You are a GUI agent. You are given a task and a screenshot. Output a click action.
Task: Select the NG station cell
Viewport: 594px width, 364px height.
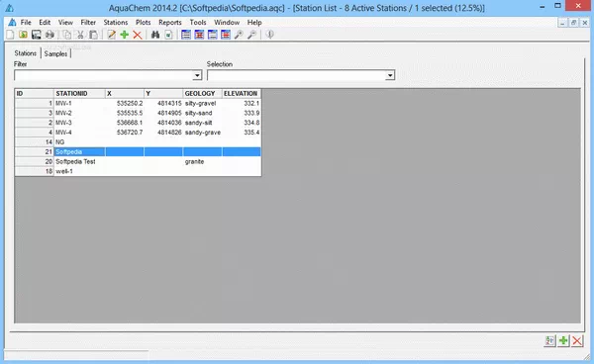(x=79, y=142)
